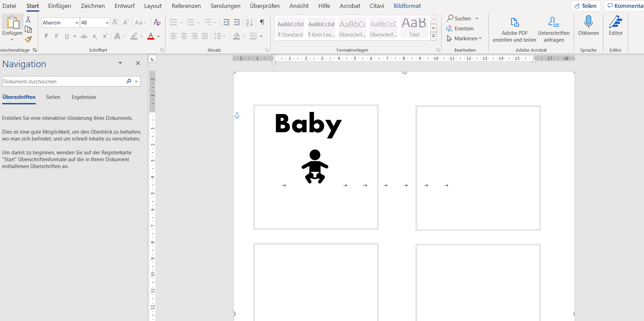644x321 pixels.
Task: Click the Increase Indent icon
Action: 237,22
